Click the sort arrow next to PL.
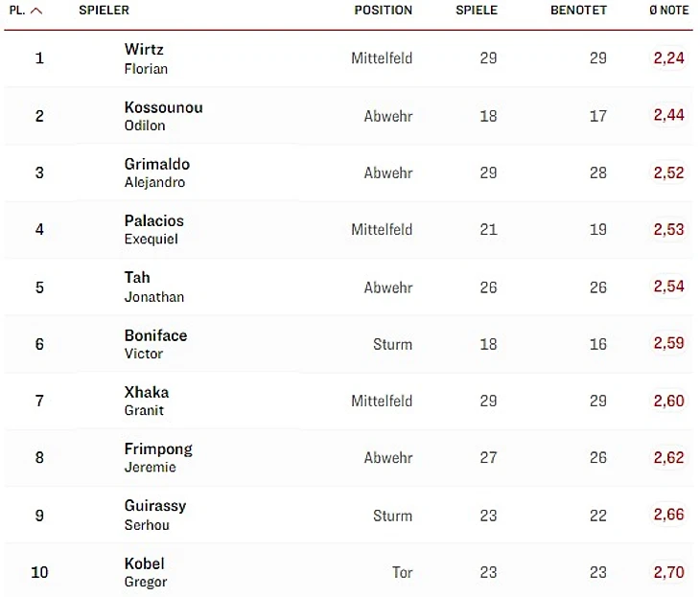 (36, 11)
